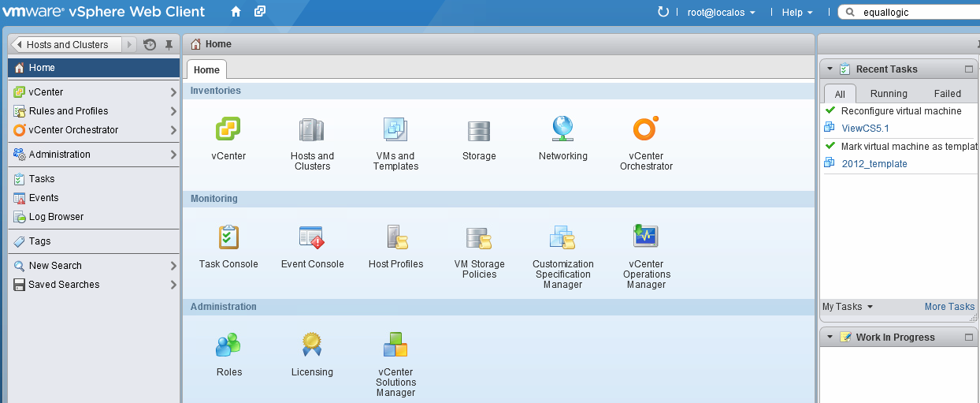Click the More Tasks link
The height and width of the screenshot is (403, 980).
(949, 307)
